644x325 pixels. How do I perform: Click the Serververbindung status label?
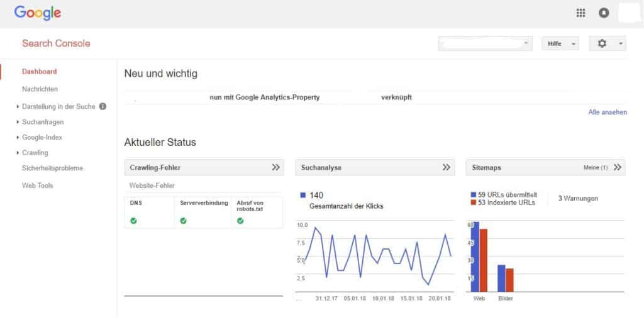coord(204,202)
